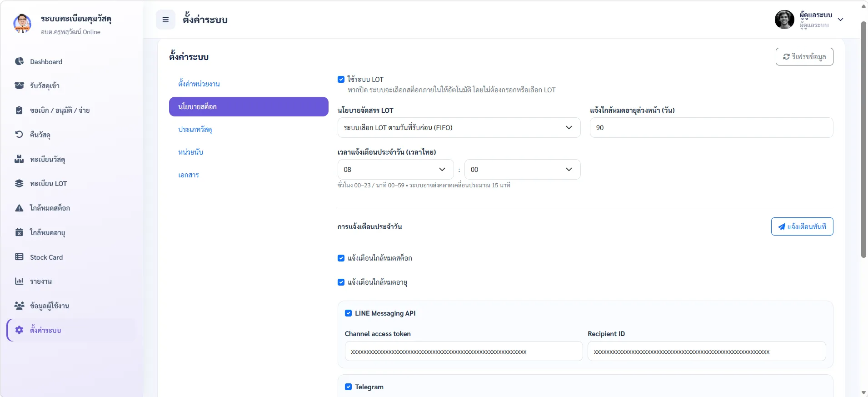Click the ทะเบียนวัสดุ boxes icon
This screenshot has height=397, width=868.
(19, 159)
